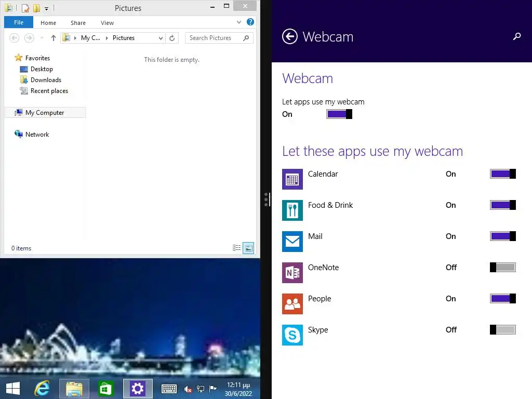532x399 pixels.
Task: Open search in Webcam settings
Action: point(517,36)
